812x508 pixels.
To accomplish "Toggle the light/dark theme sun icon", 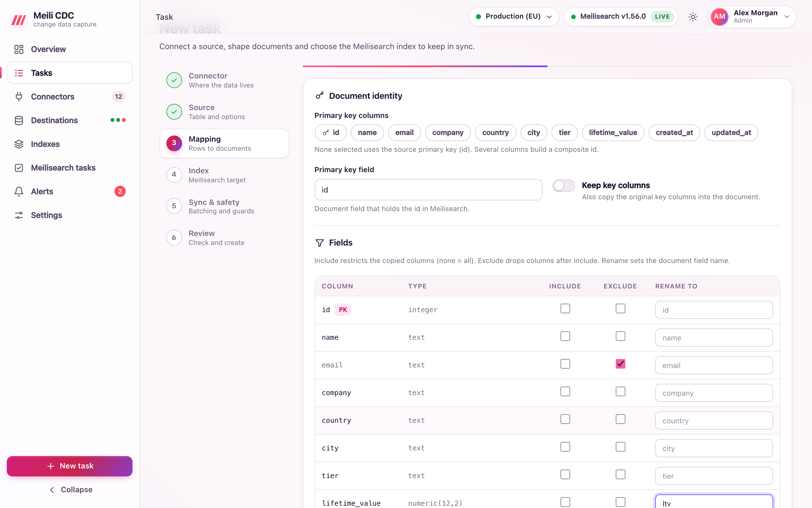I will (x=693, y=17).
